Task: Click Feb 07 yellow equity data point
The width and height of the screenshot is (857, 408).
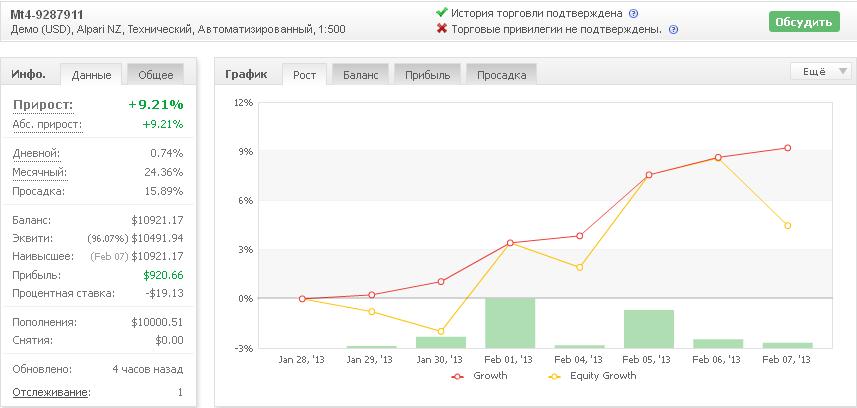Action: tap(788, 225)
